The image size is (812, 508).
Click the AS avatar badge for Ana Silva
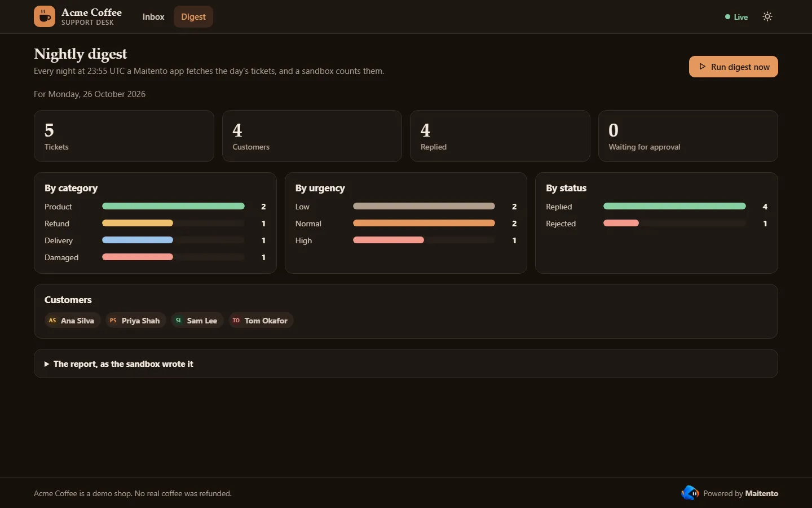pyautogui.click(x=52, y=321)
